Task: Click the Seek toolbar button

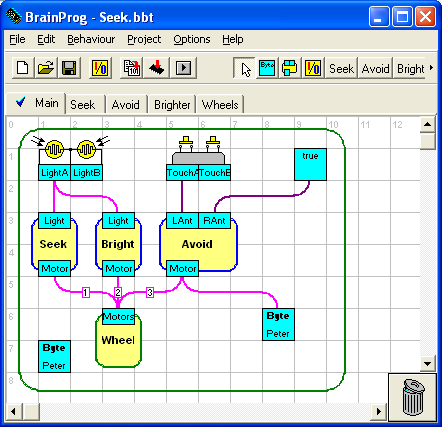Action: (341, 69)
